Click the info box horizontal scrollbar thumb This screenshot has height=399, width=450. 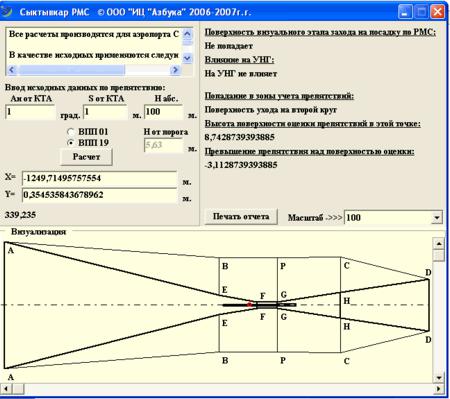click(71, 70)
